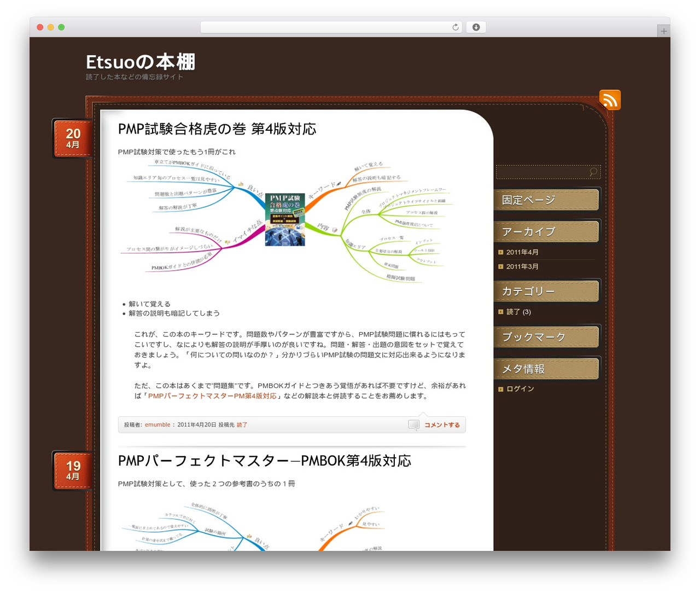Click the browser download icon

[476, 27]
